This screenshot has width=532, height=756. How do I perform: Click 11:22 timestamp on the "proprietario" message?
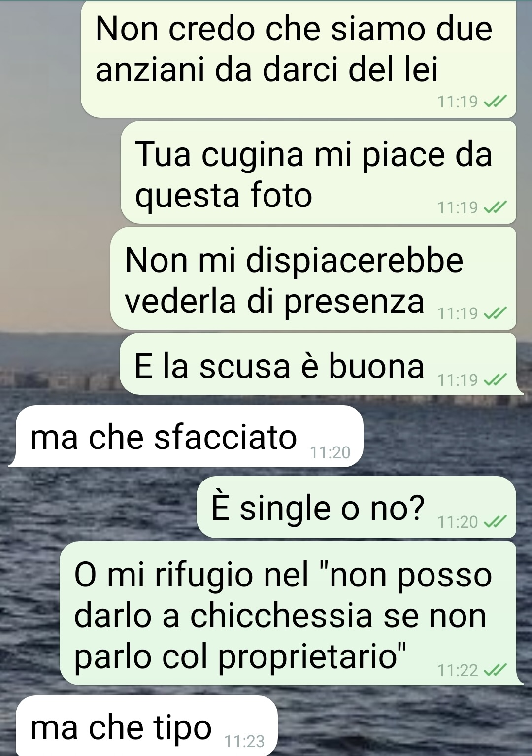tap(458, 670)
